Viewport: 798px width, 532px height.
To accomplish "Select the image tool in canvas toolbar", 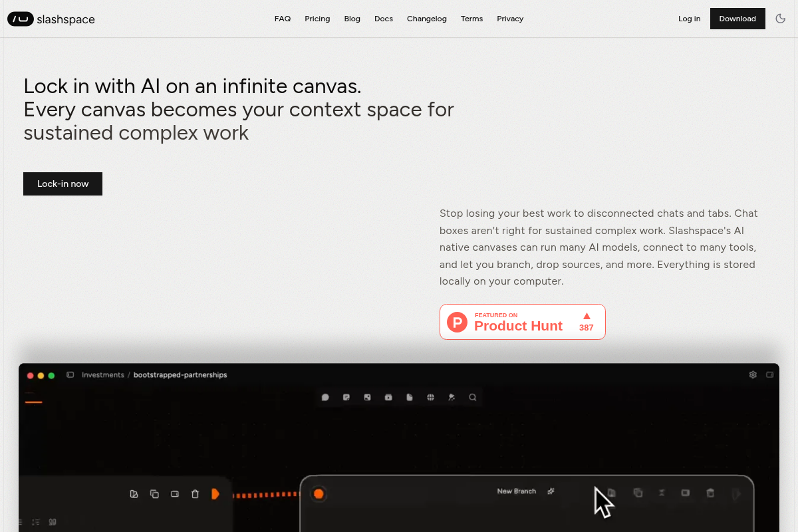I will [x=367, y=398].
